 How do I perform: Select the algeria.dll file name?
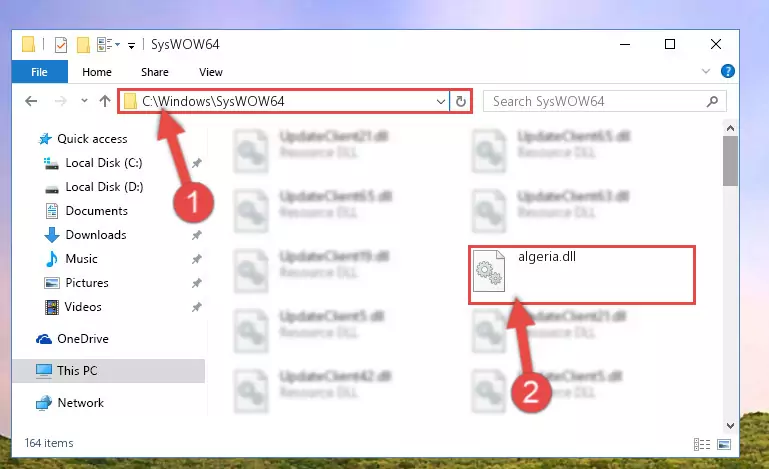[547, 257]
